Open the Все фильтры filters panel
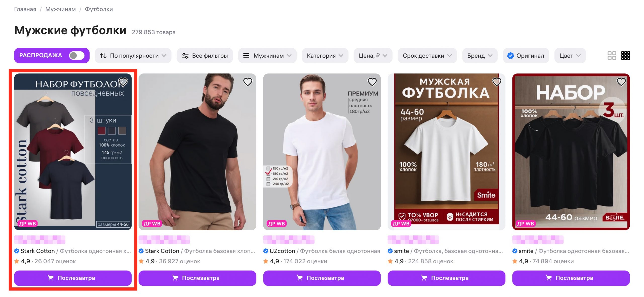644x297 pixels. tap(205, 56)
